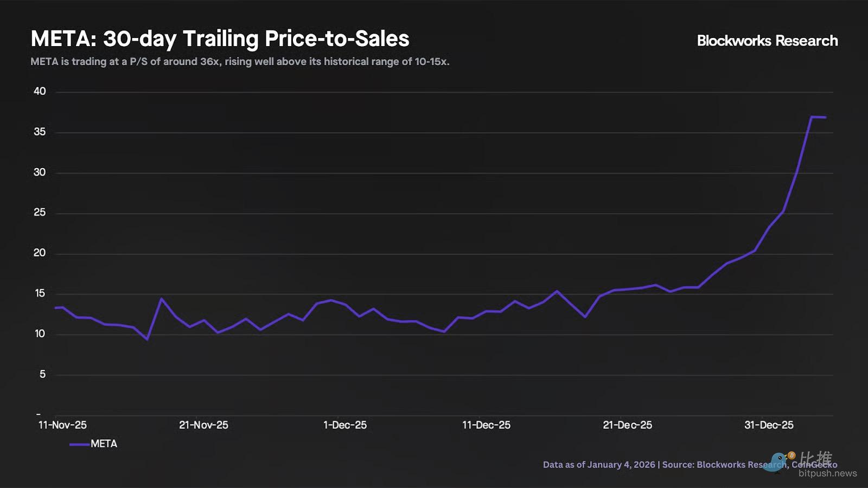Click the purple META legend line marker
Screen dimensions: 868x488
click(x=79, y=444)
